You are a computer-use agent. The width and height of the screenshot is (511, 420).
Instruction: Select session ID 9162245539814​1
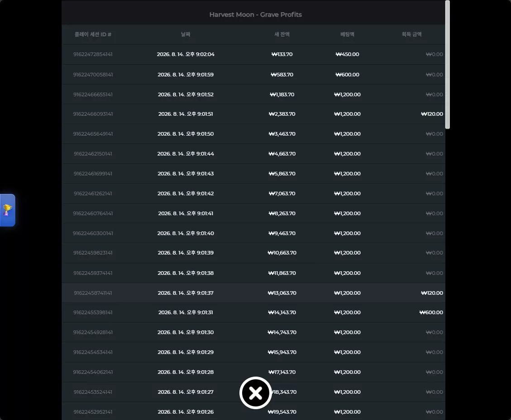[93, 312]
